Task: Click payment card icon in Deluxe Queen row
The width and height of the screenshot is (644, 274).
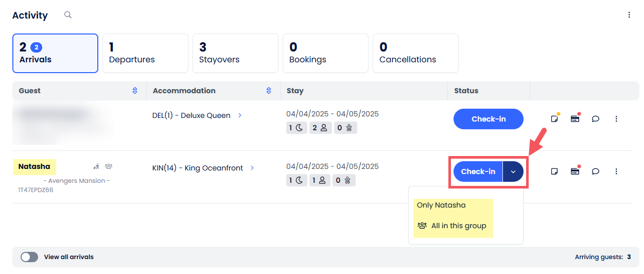Action: 575,119
